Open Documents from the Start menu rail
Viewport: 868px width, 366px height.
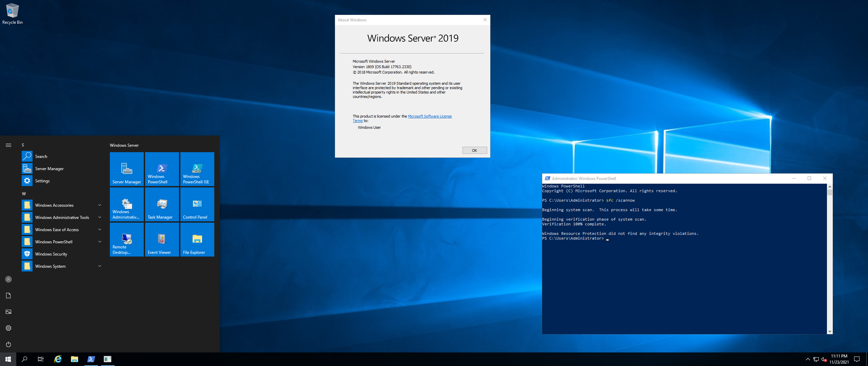point(8,296)
